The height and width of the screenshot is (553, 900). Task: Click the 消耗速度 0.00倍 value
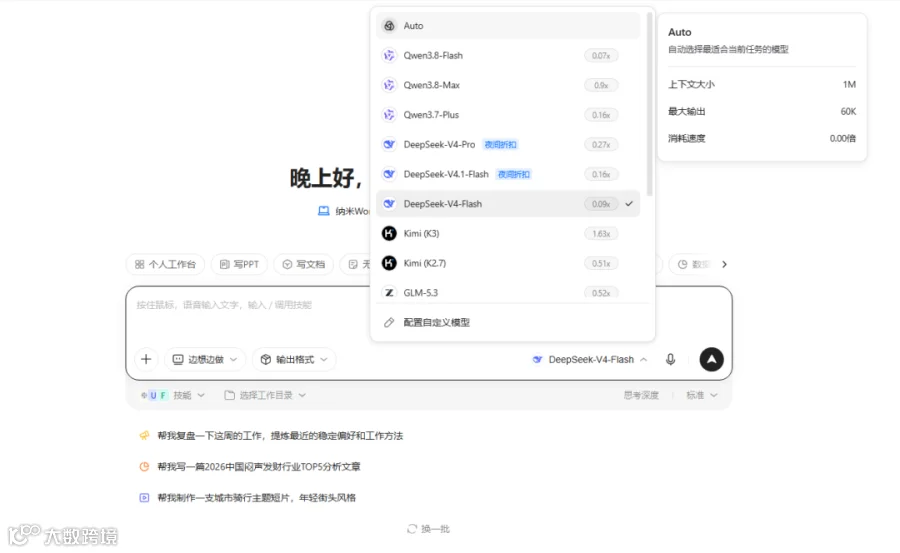(843, 139)
